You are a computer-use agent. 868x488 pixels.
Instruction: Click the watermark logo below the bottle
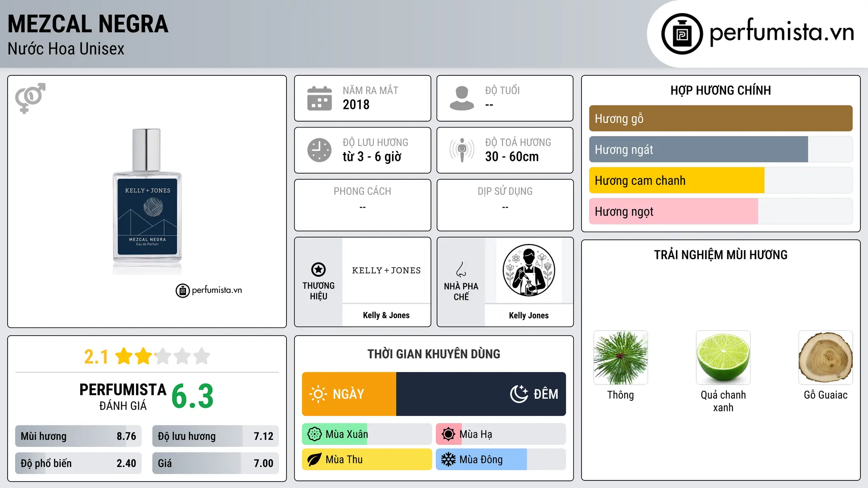pos(209,291)
